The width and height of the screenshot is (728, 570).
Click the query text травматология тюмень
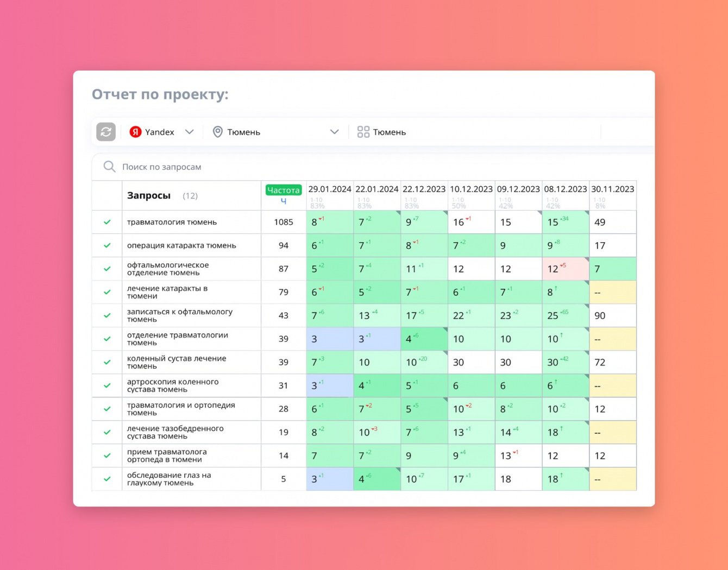pos(172,222)
